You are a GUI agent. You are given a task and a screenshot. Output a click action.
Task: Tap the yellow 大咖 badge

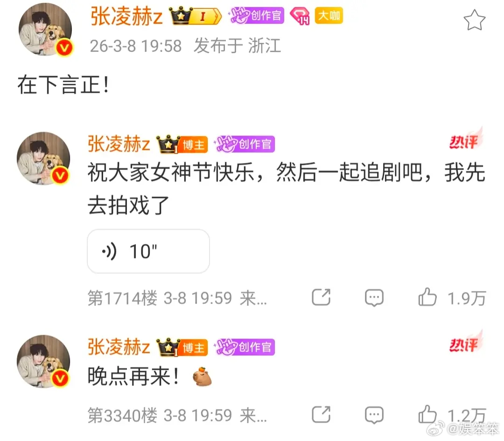pos(329,15)
